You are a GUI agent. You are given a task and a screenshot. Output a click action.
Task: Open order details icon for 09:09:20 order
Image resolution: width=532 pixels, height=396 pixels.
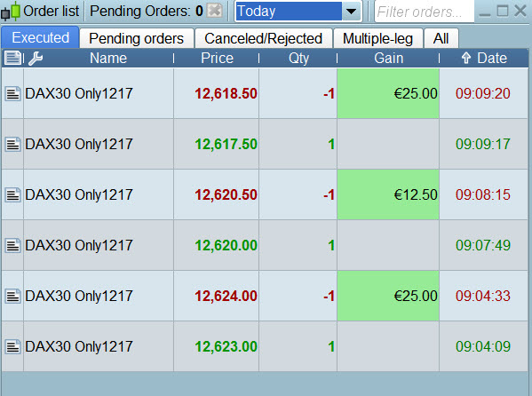pyautogui.click(x=12, y=93)
